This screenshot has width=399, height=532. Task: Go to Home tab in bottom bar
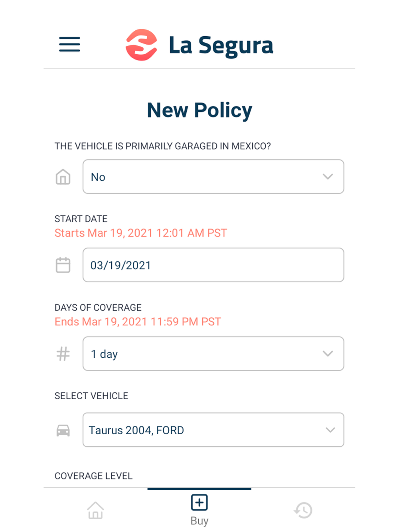95,510
